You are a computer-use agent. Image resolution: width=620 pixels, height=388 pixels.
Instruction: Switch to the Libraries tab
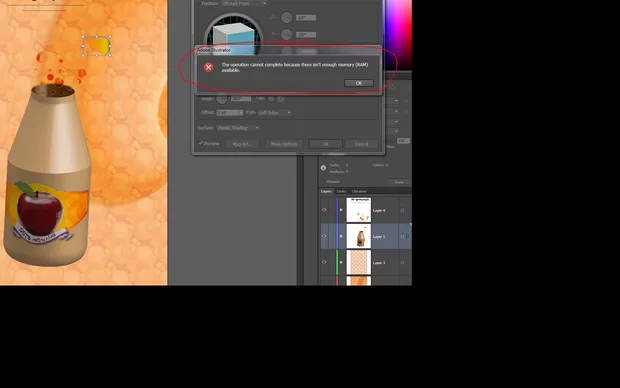[359, 191]
